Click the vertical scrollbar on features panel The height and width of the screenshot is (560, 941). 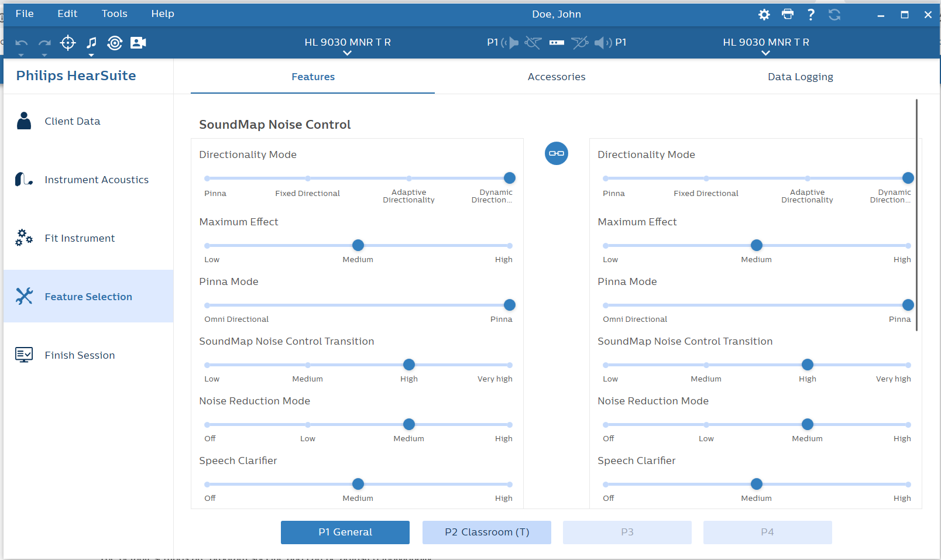(x=916, y=215)
